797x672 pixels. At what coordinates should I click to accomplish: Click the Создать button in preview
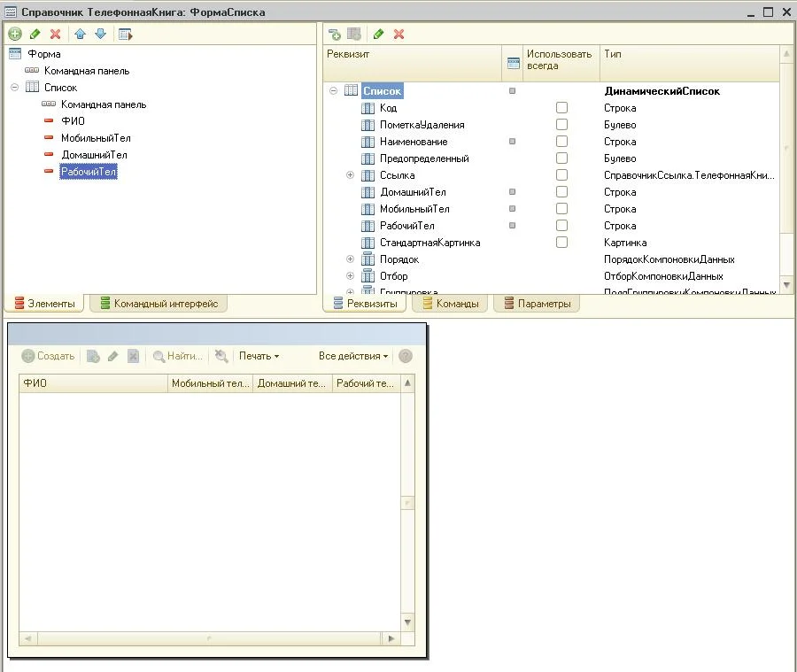pos(48,356)
